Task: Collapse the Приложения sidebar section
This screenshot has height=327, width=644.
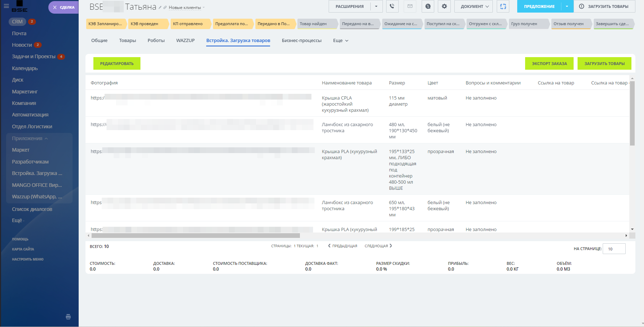Action: tap(30, 138)
